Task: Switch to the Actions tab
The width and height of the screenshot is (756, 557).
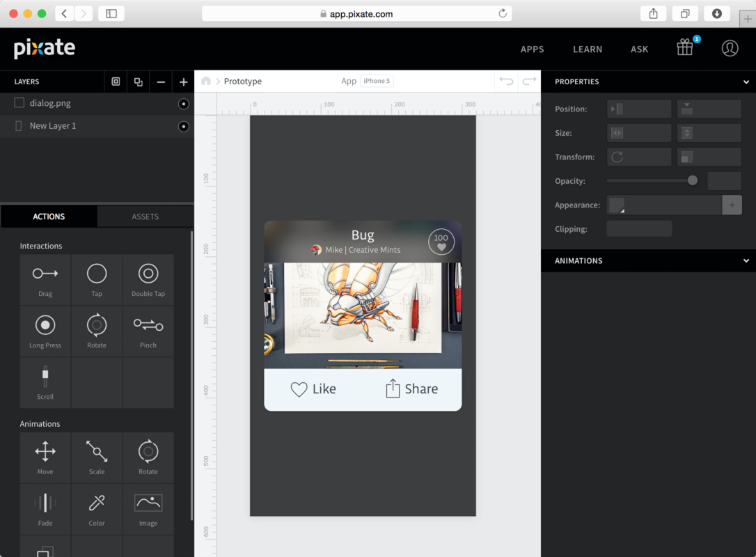Action: pos(49,217)
